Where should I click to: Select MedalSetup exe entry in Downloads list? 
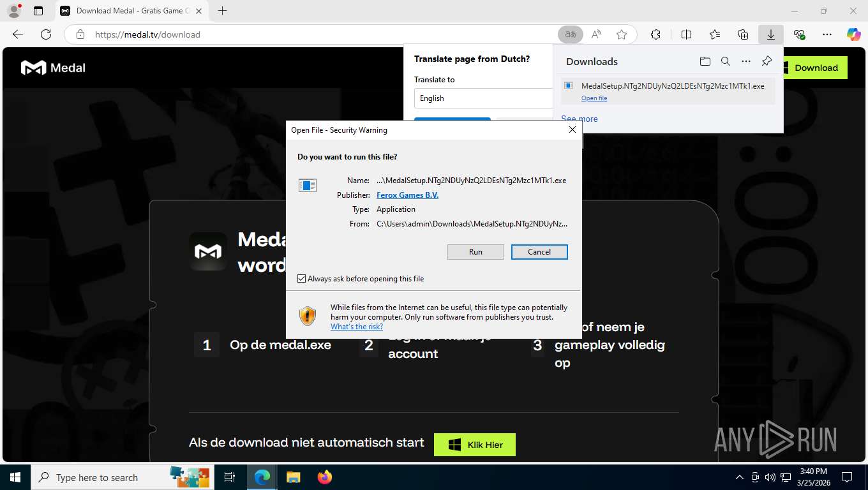668,91
